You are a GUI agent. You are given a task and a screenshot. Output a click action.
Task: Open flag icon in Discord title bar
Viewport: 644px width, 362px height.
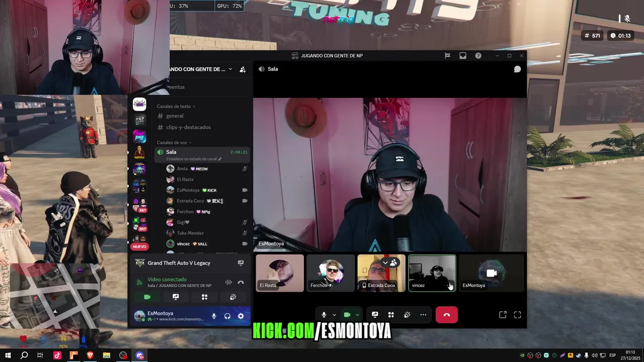(x=447, y=56)
